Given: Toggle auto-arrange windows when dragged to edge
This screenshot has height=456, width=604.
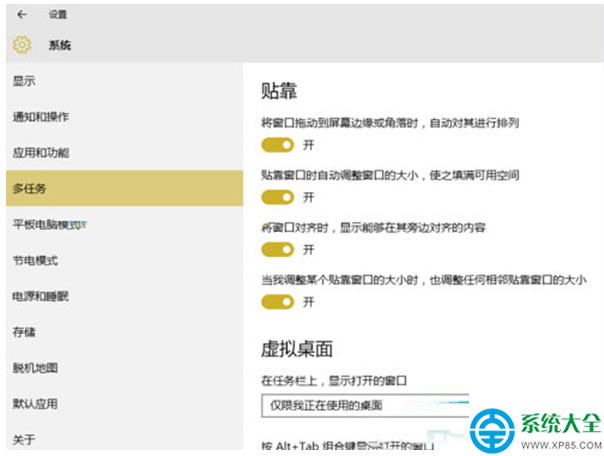Looking at the screenshot, I should click(x=277, y=145).
